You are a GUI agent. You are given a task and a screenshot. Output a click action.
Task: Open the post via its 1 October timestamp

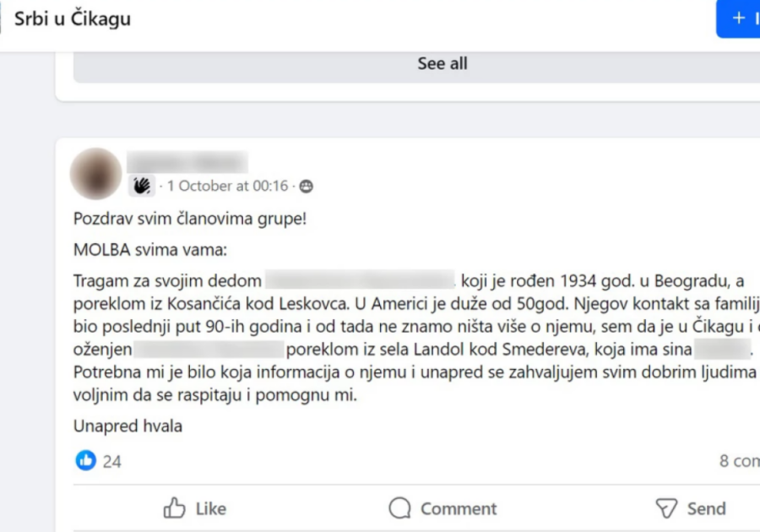[226, 186]
